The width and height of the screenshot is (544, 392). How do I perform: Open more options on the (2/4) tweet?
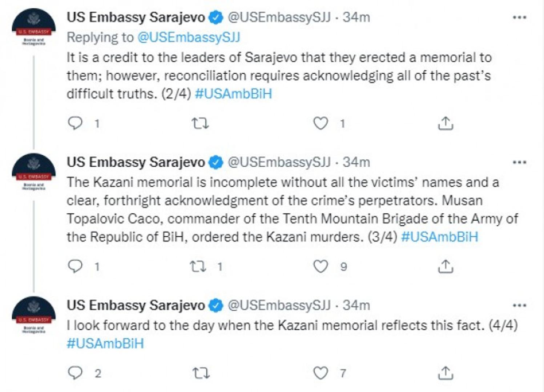pos(519,17)
